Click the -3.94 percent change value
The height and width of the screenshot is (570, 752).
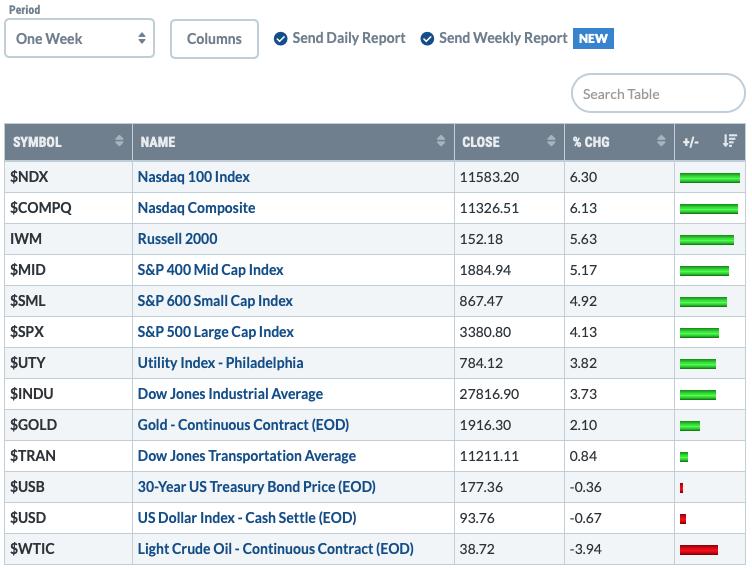pyautogui.click(x=585, y=549)
